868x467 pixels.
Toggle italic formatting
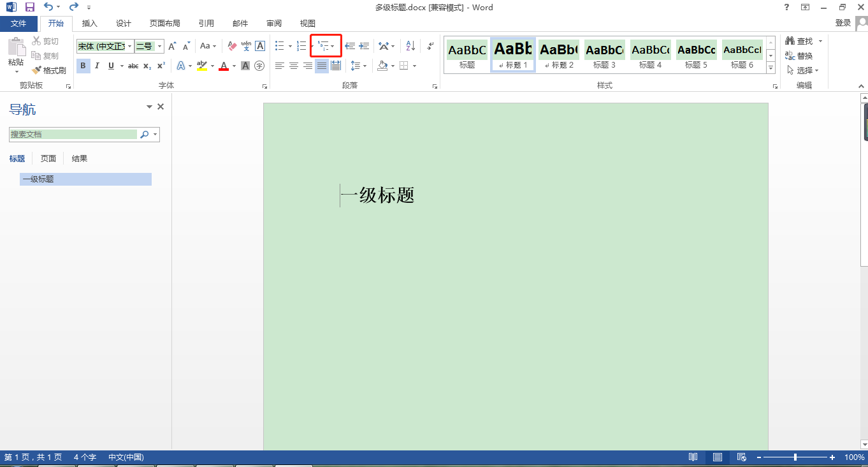[98, 66]
